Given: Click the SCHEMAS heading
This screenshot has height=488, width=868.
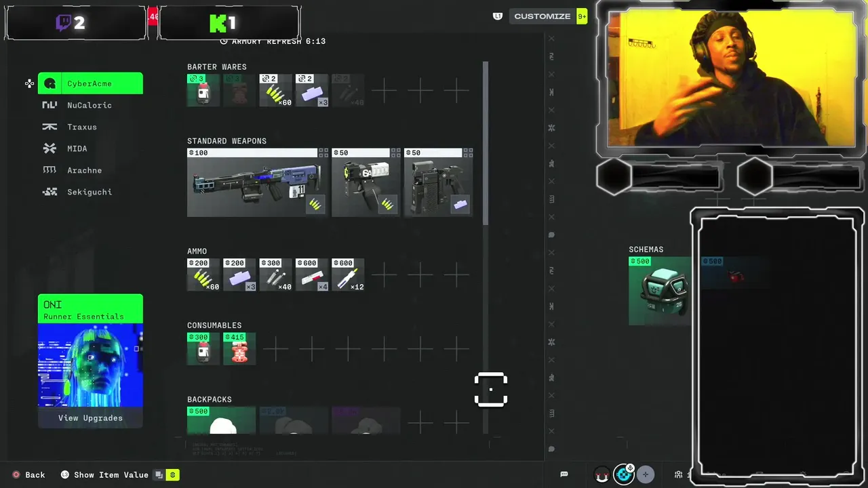Looking at the screenshot, I should [646, 249].
